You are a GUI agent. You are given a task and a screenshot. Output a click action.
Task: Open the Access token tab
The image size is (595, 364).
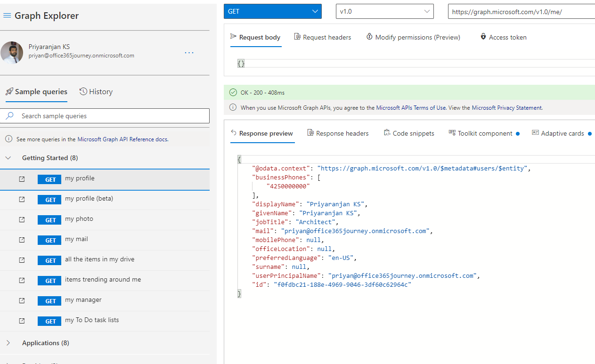click(x=503, y=37)
